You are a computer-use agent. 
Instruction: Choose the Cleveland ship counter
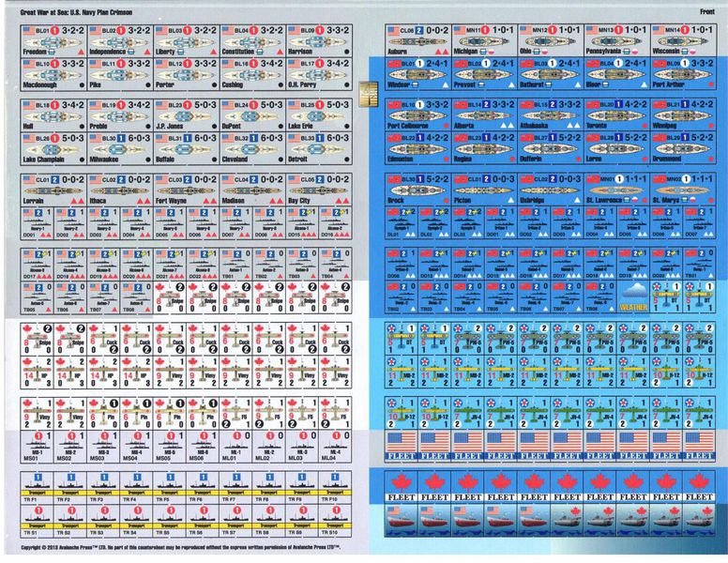click(252, 148)
